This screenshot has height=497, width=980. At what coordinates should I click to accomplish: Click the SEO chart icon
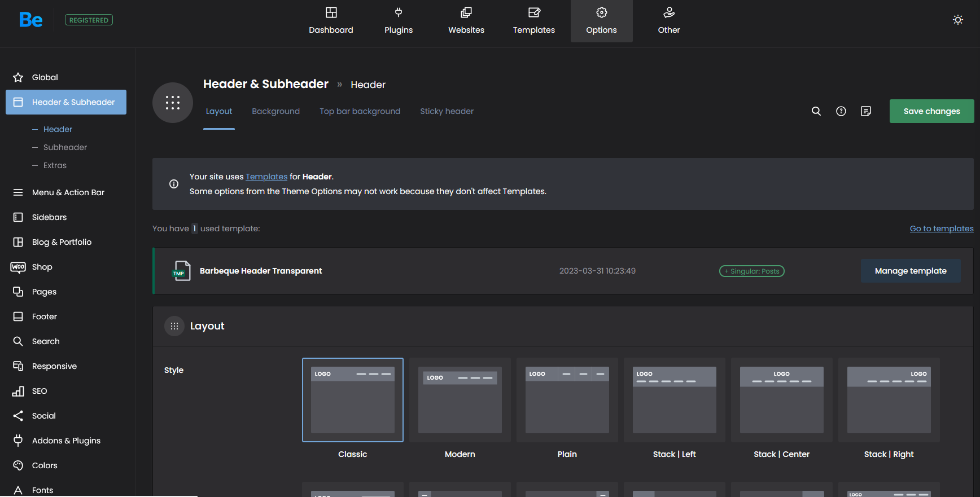(18, 391)
